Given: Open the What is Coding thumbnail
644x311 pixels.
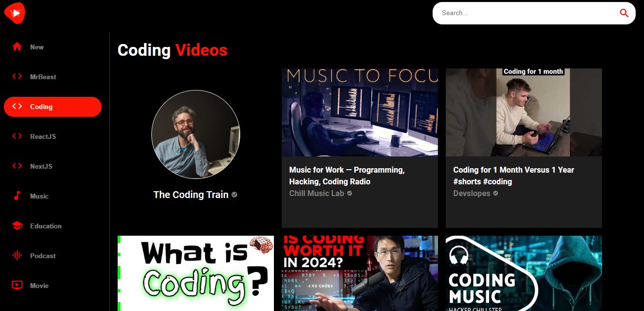Looking at the screenshot, I should click(x=196, y=273).
